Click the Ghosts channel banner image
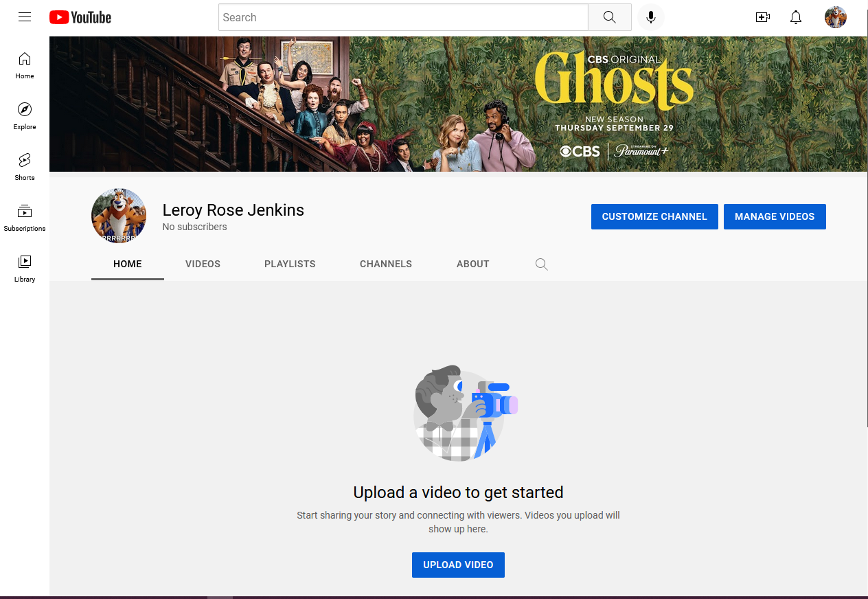Viewport: 868px width, 599px height. (459, 104)
